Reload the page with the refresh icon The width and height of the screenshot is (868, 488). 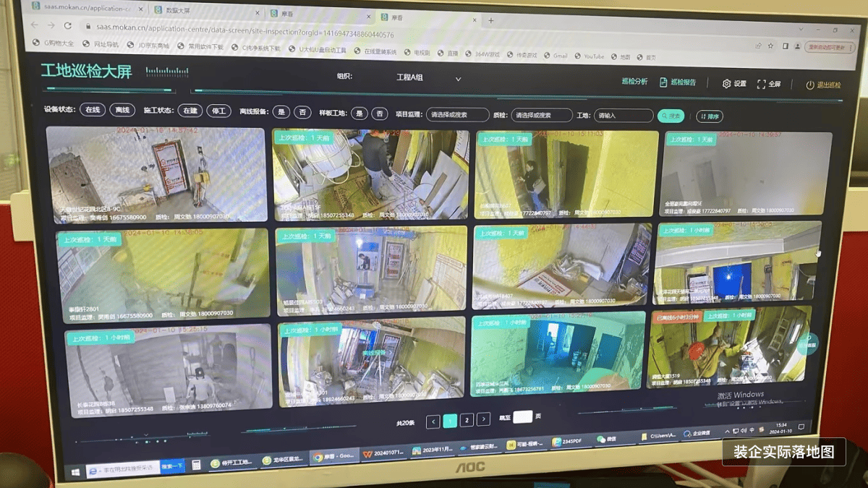coord(67,26)
